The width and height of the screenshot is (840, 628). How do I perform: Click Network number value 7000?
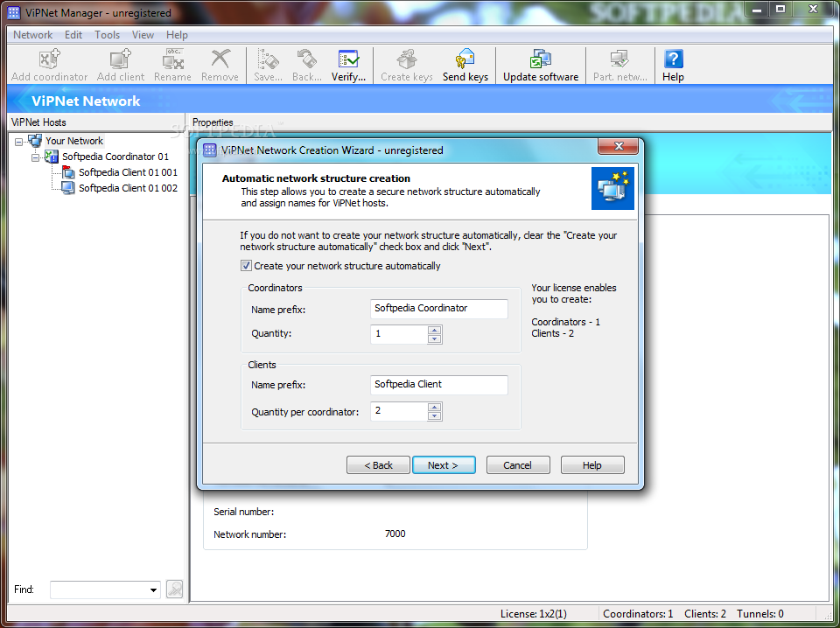tap(395, 534)
